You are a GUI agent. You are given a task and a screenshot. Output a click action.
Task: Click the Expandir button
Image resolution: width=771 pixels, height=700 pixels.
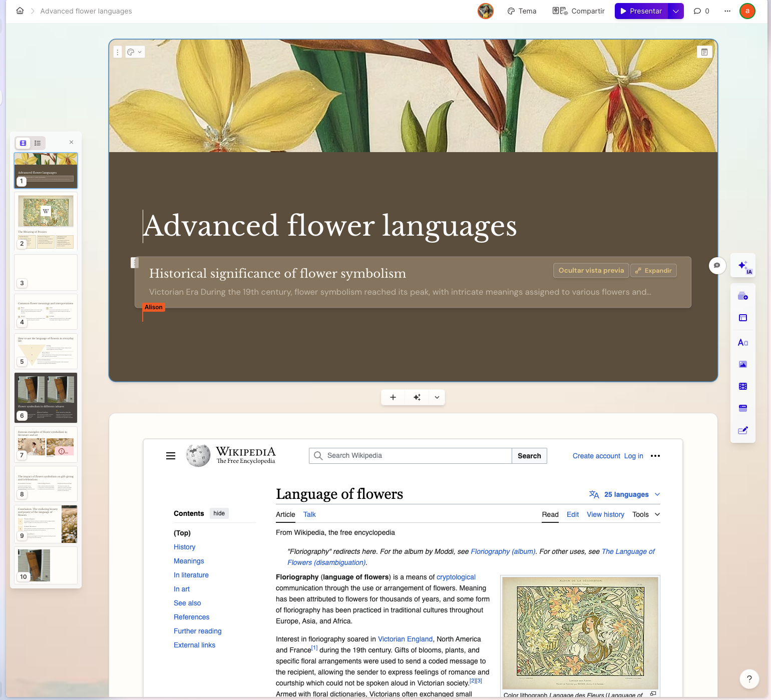653,270
